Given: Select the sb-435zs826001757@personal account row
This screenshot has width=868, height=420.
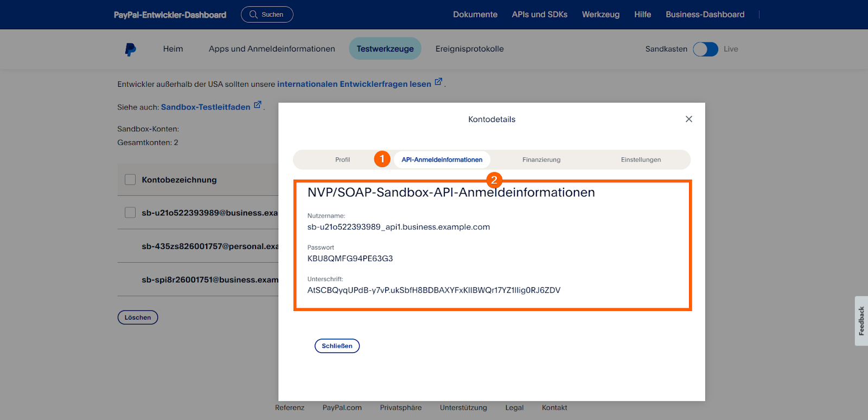Looking at the screenshot, I should [198, 246].
